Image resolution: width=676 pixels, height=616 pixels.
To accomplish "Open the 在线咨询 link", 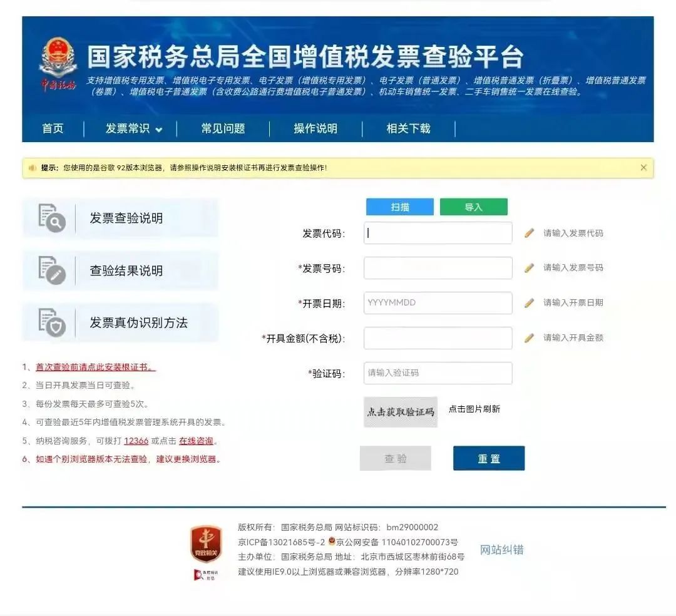I will click(x=196, y=441).
